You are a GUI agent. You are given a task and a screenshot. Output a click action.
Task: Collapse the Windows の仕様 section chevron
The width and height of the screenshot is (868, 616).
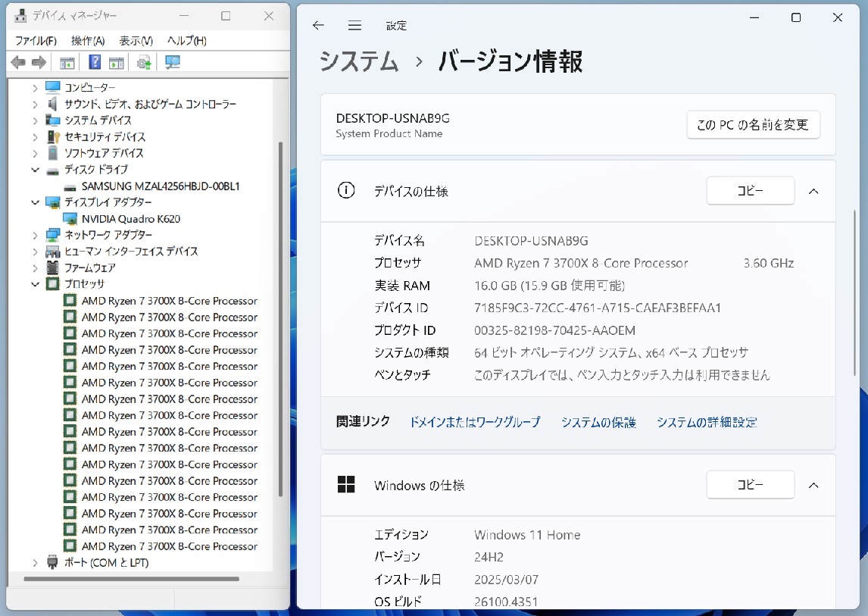click(x=813, y=485)
